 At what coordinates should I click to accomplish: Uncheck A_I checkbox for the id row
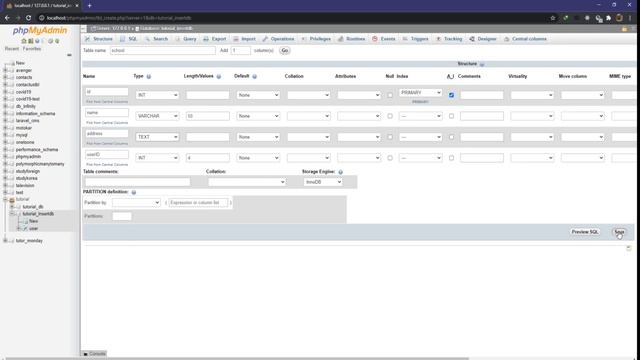pyautogui.click(x=451, y=95)
